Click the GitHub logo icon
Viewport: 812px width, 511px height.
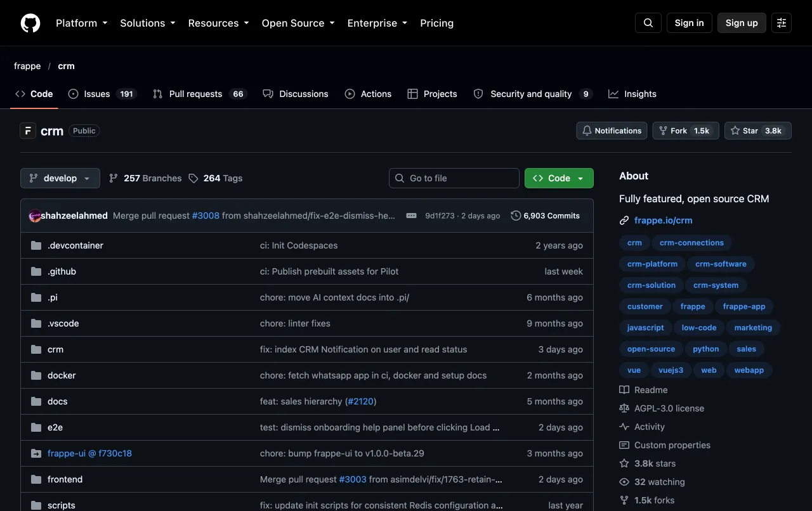[30, 23]
